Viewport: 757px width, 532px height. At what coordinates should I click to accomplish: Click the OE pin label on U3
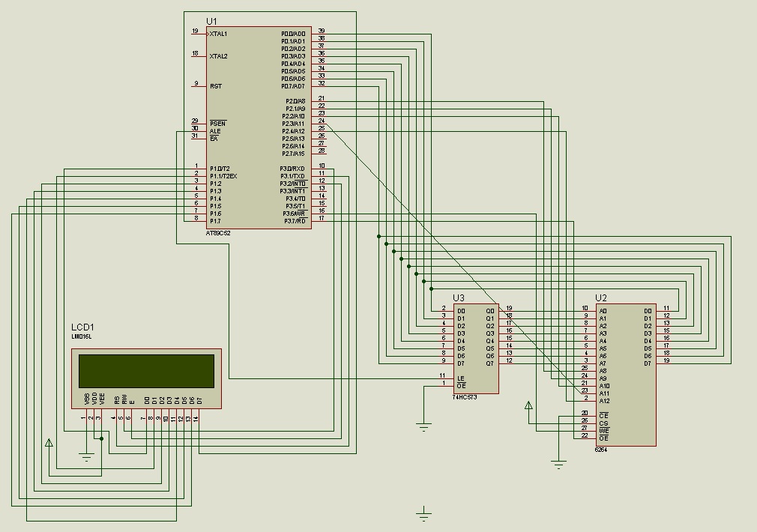click(461, 386)
